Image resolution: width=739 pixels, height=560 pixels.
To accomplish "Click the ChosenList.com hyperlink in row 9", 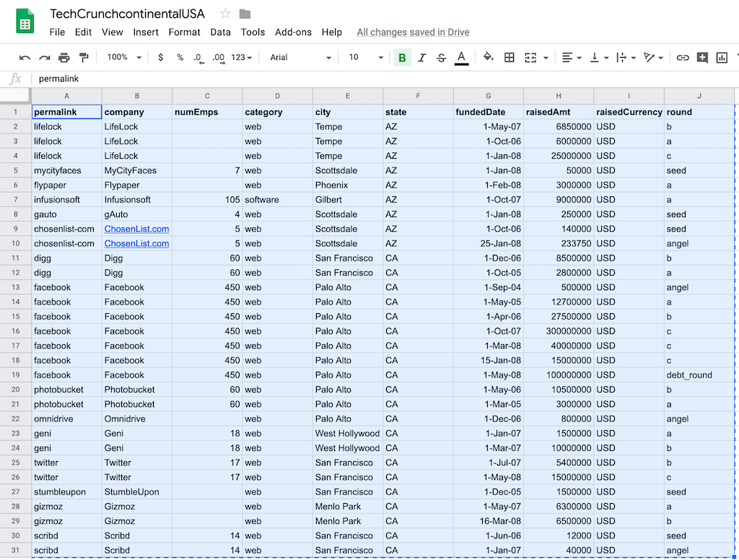I will [136, 229].
